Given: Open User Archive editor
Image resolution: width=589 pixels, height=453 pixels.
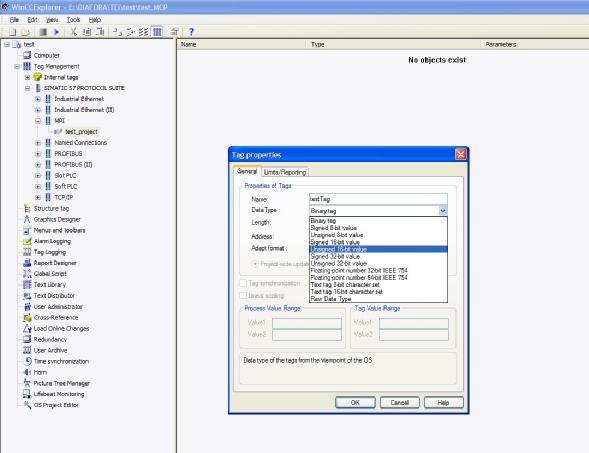Looking at the screenshot, I should (50, 350).
